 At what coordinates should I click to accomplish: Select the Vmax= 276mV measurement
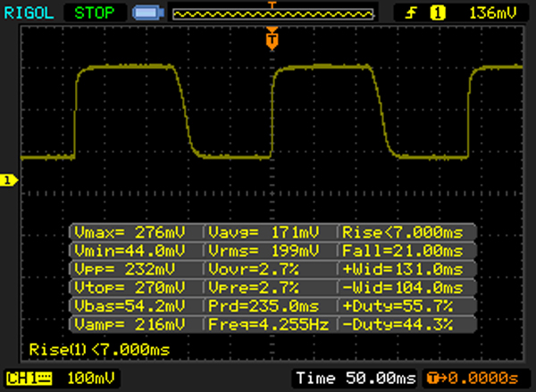[x=130, y=232]
